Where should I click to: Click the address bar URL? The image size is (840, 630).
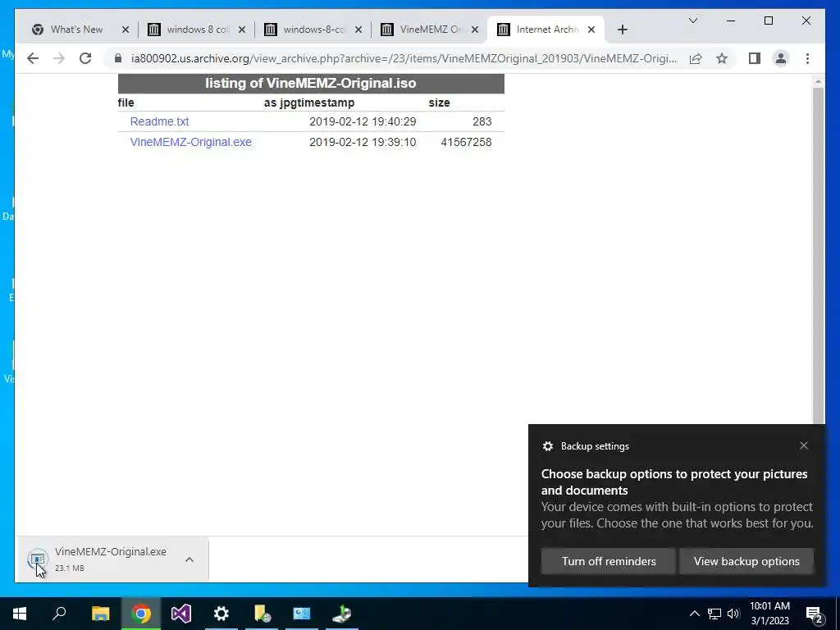coord(404,58)
